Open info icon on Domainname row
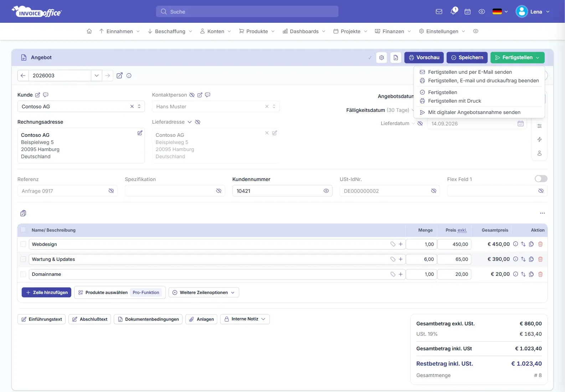 [x=515, y=274]
